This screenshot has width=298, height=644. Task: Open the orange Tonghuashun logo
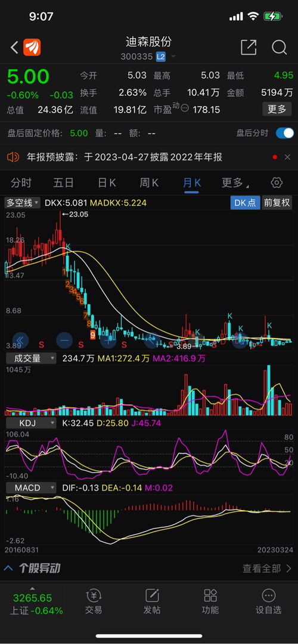pyautogui.click(x=32, y=48)
